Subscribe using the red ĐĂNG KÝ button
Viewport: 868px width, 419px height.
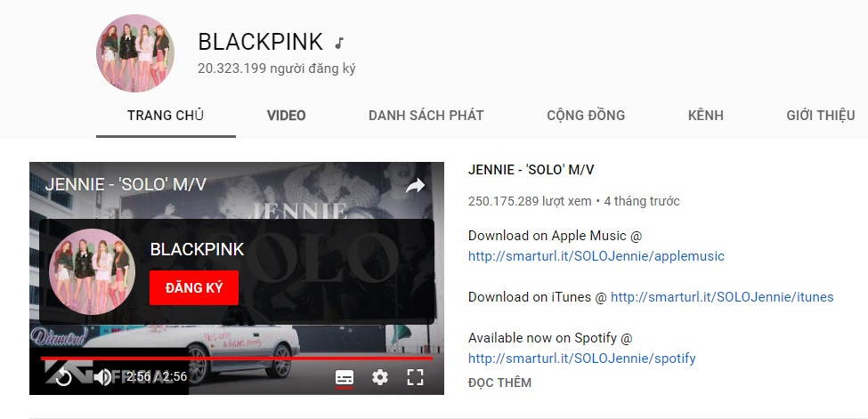coord(194,288)
